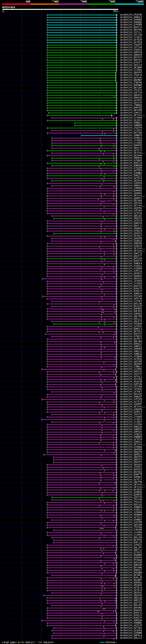The height and width of the screenshot is (644, 146).
Task: Click hit label UniRef100_Q38908
Action: [131, 183]
